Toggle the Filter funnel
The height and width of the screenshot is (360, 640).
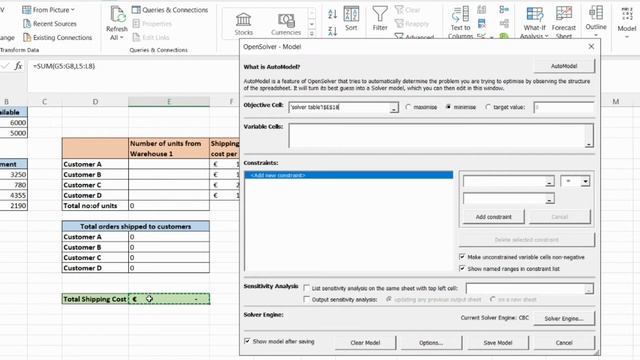tap(380, 19)
